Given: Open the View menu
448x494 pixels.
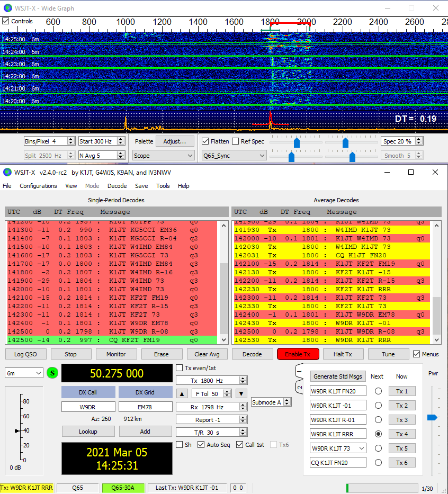Looking at the screenshot, I should coord(71,186).
